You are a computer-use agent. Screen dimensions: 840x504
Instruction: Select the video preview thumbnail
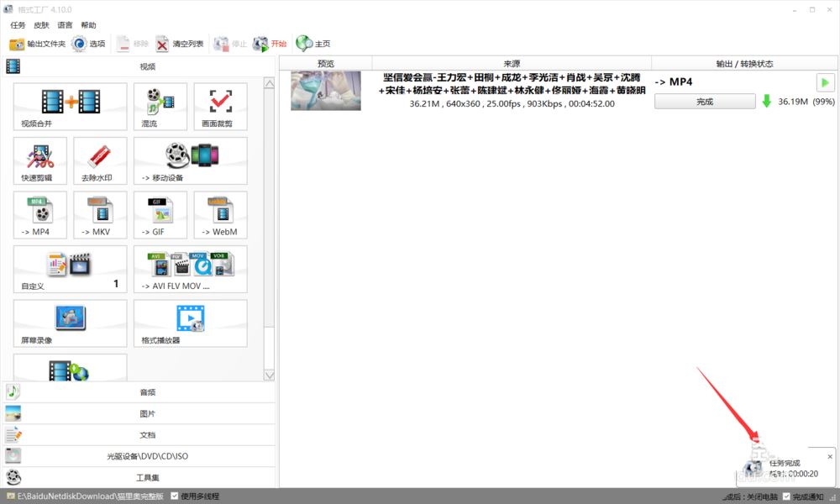326,91
